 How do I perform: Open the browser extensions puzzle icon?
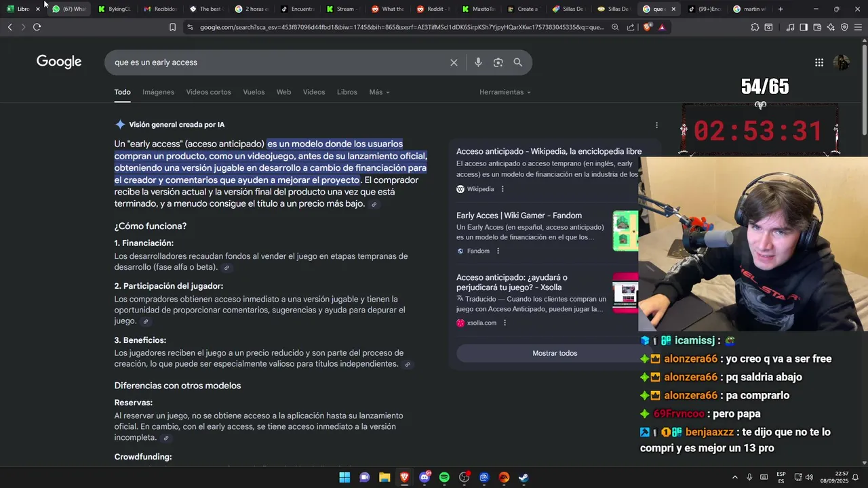point(755,27)
